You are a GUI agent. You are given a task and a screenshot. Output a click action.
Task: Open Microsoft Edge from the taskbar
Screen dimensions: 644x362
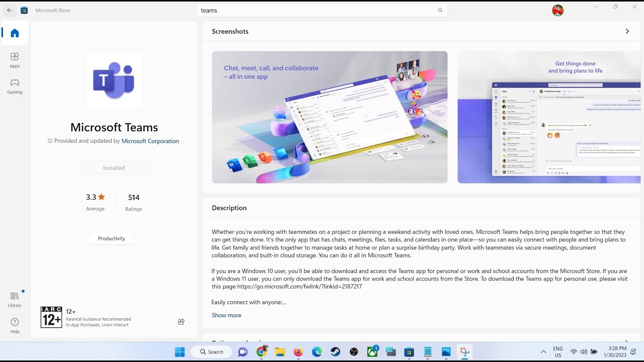(317, 352)
